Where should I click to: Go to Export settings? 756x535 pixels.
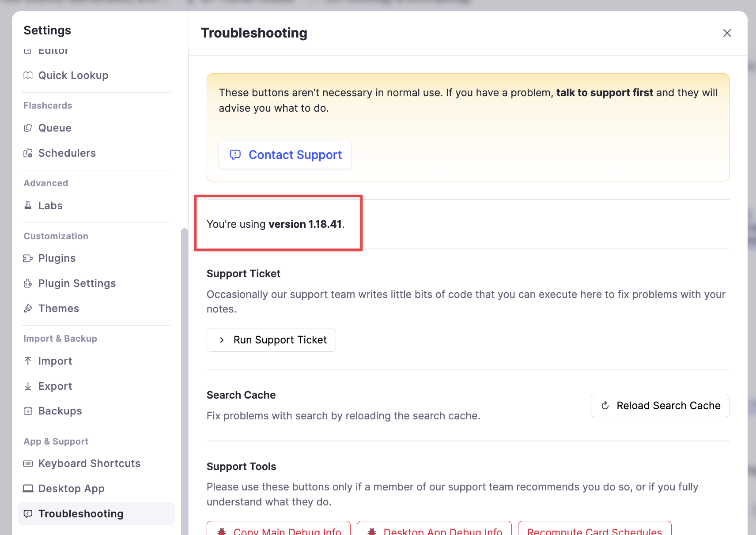[55, 386]
